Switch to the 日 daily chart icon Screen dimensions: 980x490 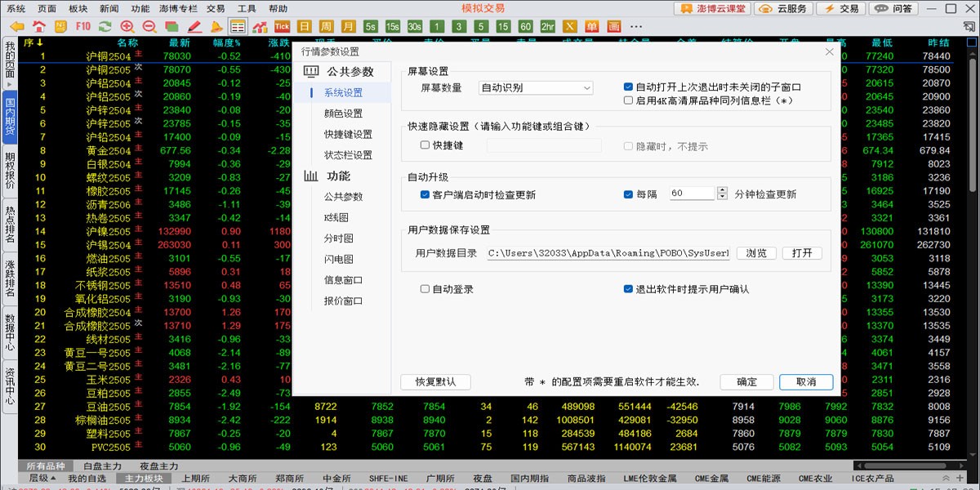click(305, 26)
